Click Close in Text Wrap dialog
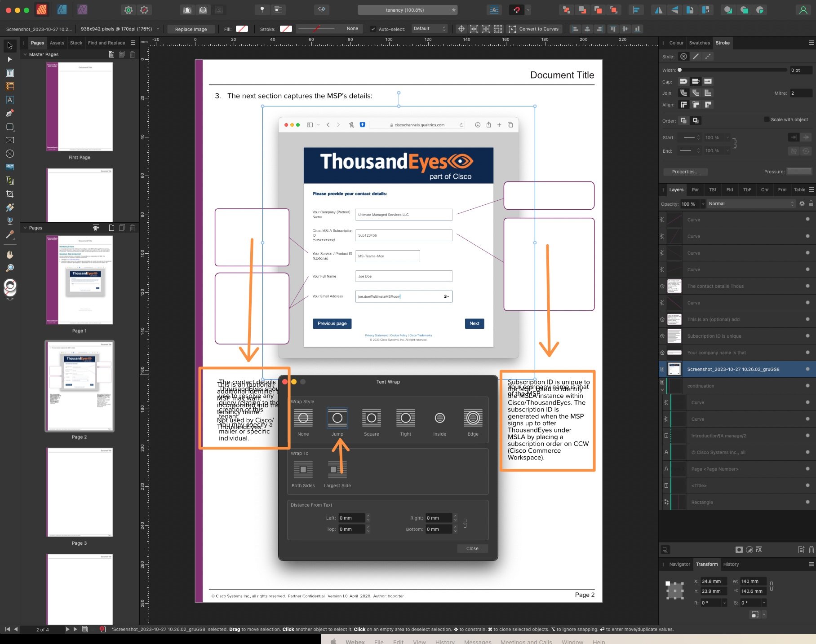The width and height of the screenshot is (816, 644). click(472, 548)
